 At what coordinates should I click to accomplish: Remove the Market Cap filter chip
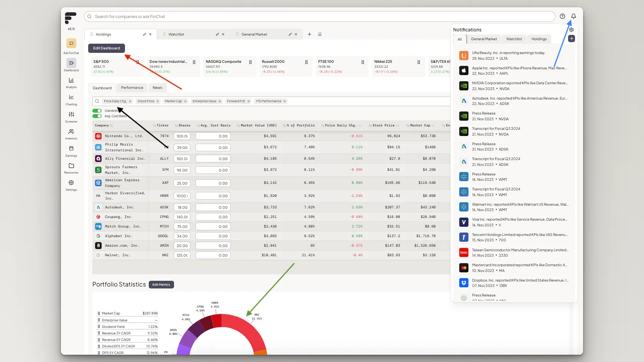click(x=185, y=102)
